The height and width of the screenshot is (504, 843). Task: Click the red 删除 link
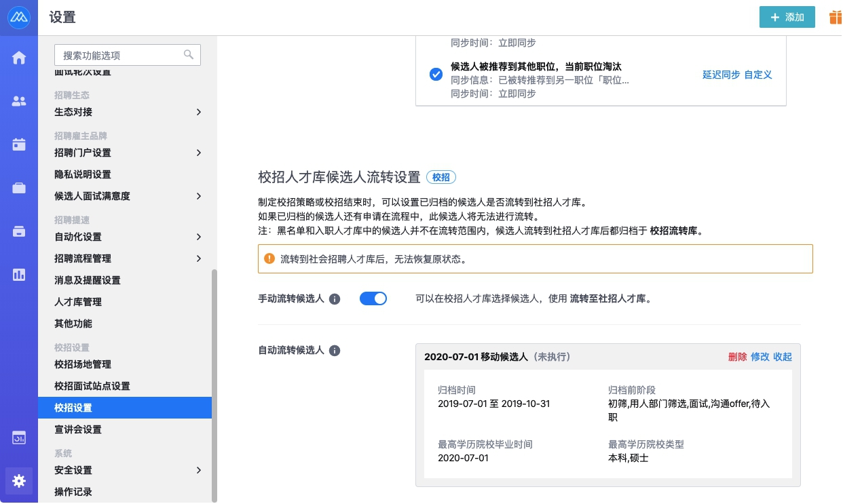point(737,357)
